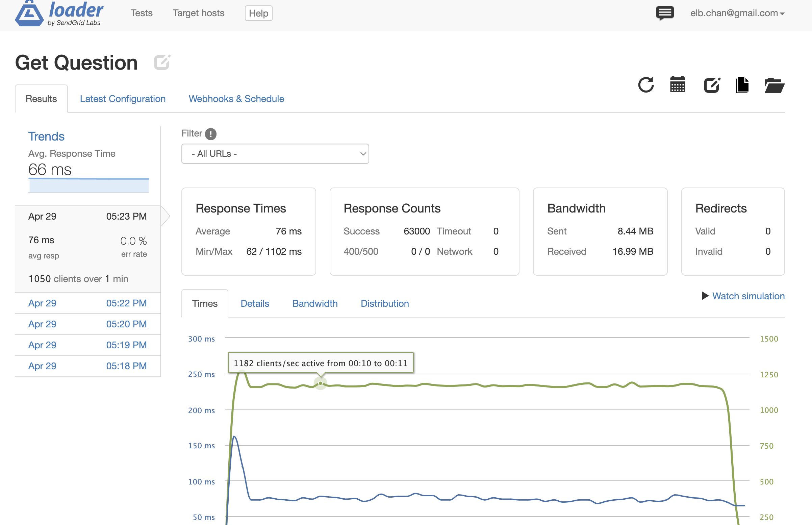The width and height of the screenshot is (812, 525).
Task: Click the highlighted data point on green line
Action: pyautogui.click(x=320, y=383)
